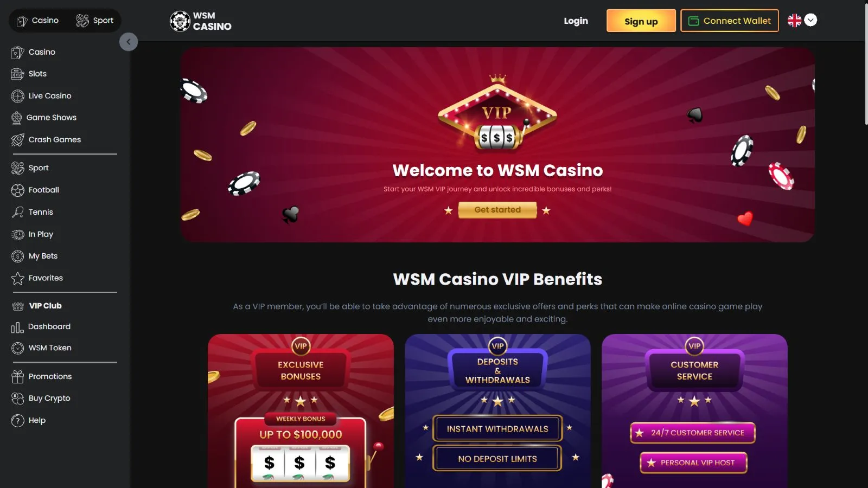Select the Live Casino sidebar icon
The height and width of the screenshot is (488, 868).
pos(17,96)
